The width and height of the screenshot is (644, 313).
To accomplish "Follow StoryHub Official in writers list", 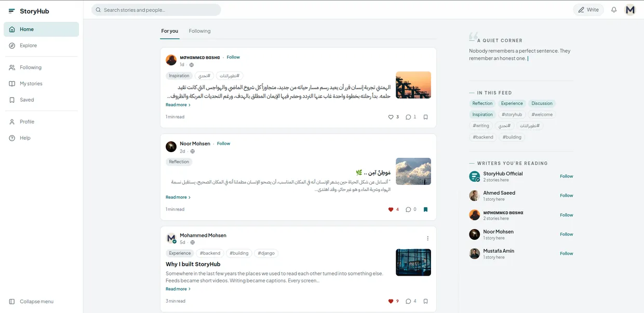I will click(x=566, y=176).
